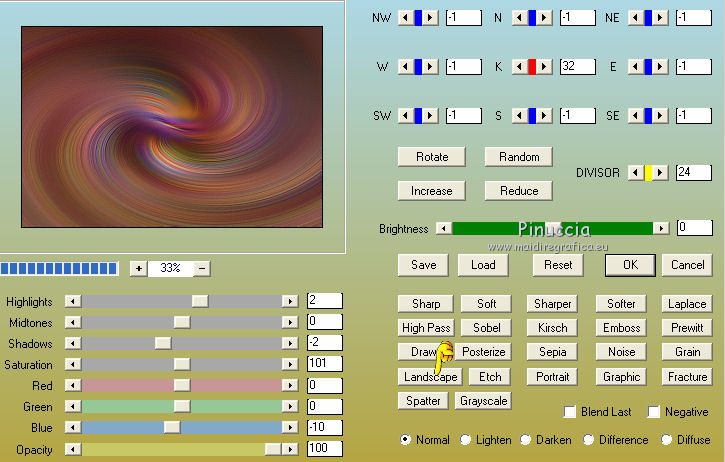This screenshot has height=462, width=725.
Task: Click the Saturation value field
Action: coord(325,363)
